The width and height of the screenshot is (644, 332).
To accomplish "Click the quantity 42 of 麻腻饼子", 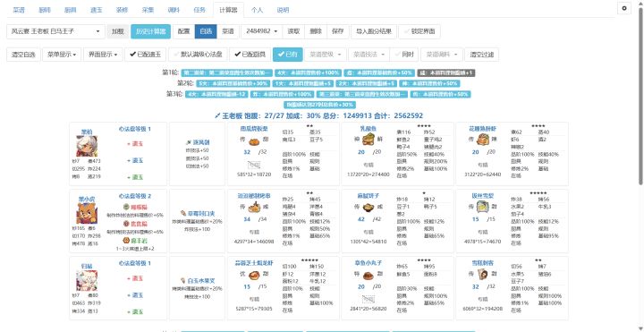I will coord(361,219).
